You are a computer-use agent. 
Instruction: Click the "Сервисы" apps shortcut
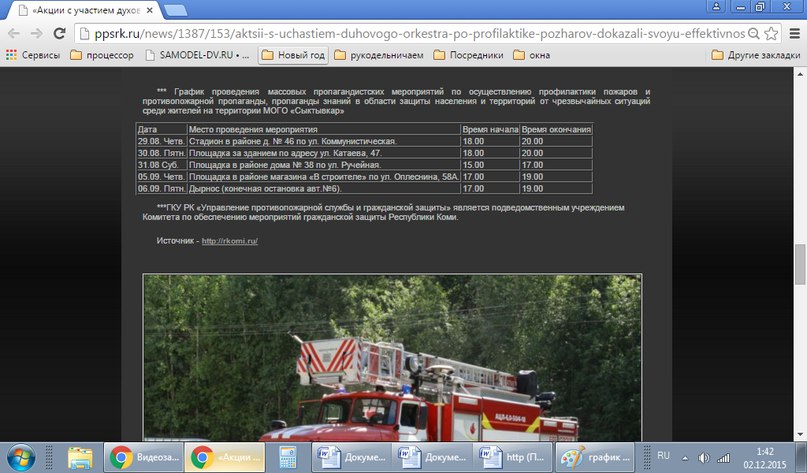coord(33,55)
